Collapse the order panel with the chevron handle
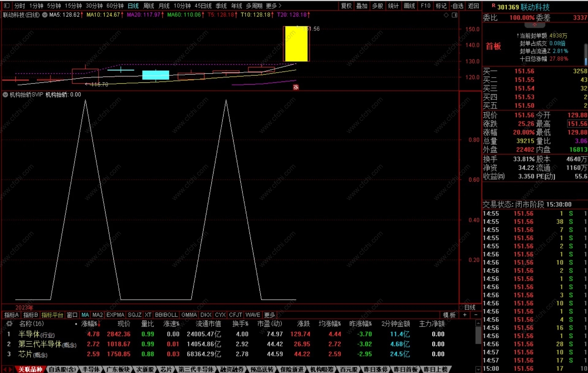 [534, 25]
